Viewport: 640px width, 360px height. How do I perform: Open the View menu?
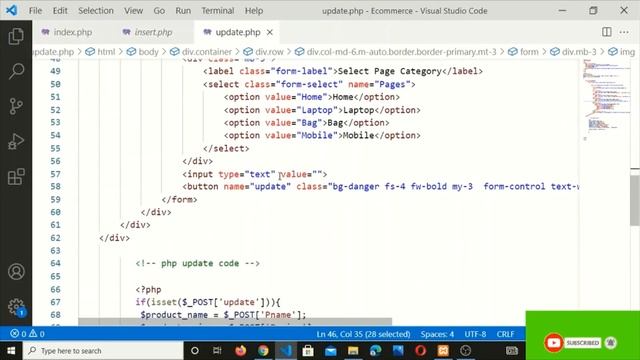[x=133, y=11]
